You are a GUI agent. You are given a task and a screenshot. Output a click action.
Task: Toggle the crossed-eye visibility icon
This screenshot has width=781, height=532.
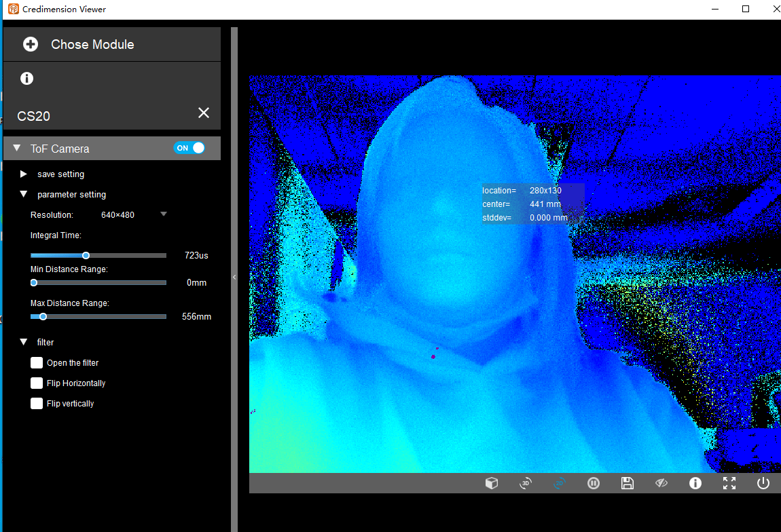click(x=661, y=483)
